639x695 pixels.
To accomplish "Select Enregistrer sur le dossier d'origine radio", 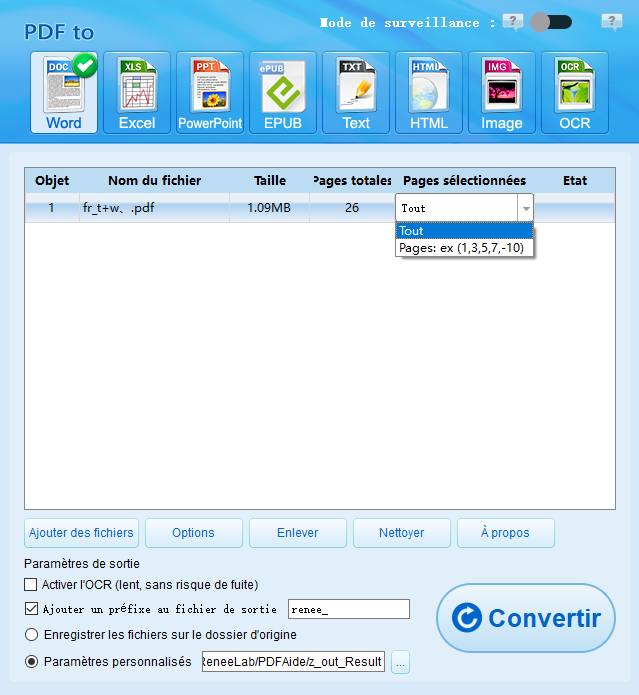I will point(31,635).
